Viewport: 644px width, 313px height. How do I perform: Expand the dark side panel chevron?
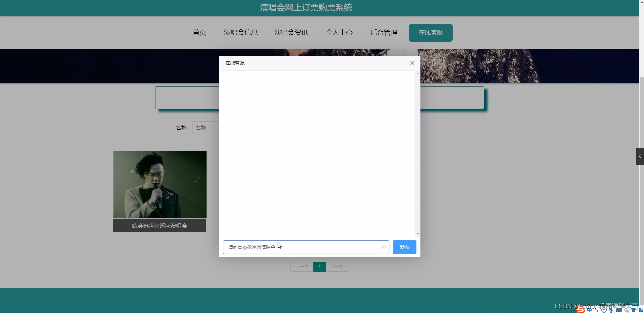tap(640, 156)
